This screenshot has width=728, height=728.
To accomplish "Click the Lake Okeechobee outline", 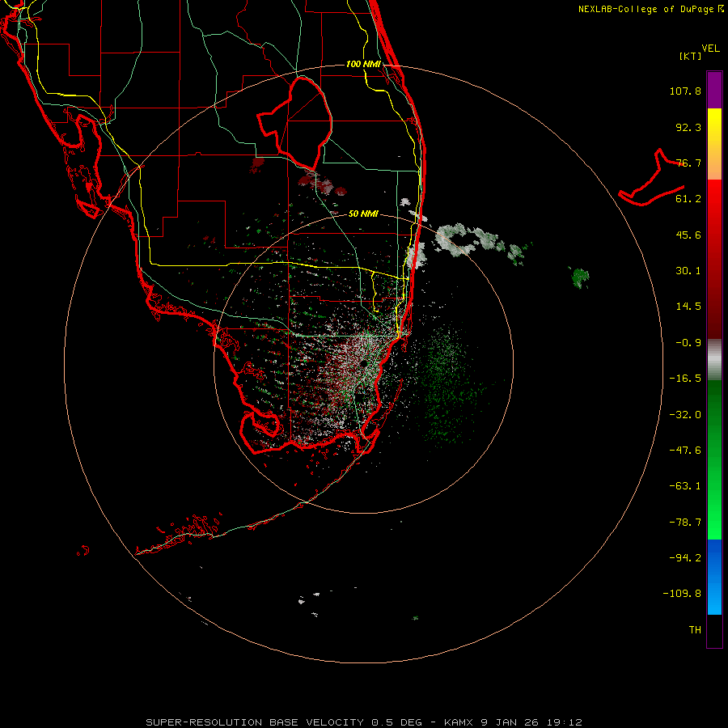I will point(295,123).
